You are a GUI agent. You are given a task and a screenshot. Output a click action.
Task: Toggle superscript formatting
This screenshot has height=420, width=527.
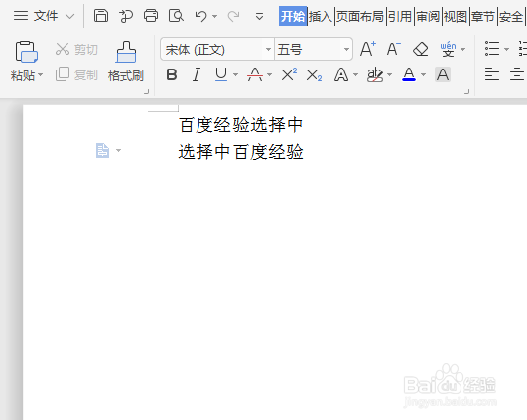click(x=289, y=74)
